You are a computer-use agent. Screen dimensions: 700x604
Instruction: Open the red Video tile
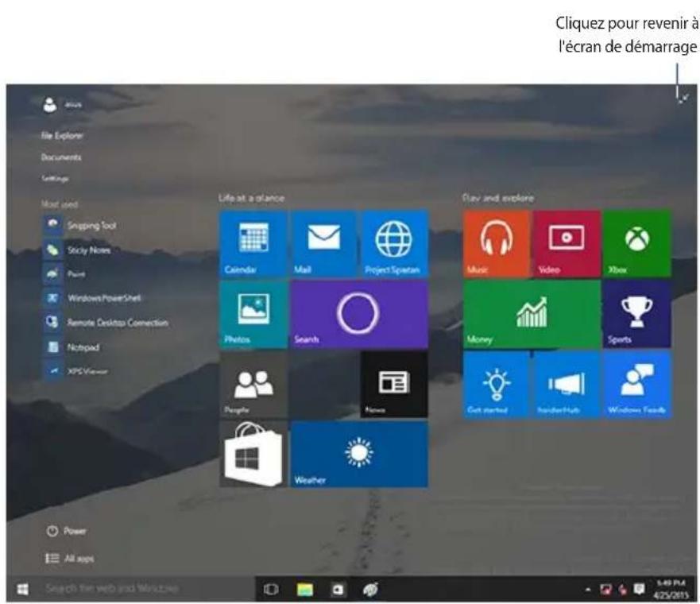click(567, 244)
